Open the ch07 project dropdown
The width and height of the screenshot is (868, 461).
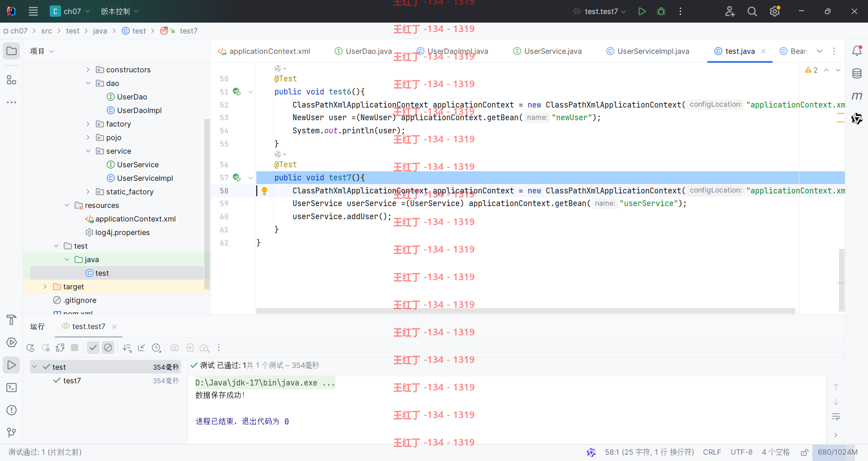click(70, 11)
